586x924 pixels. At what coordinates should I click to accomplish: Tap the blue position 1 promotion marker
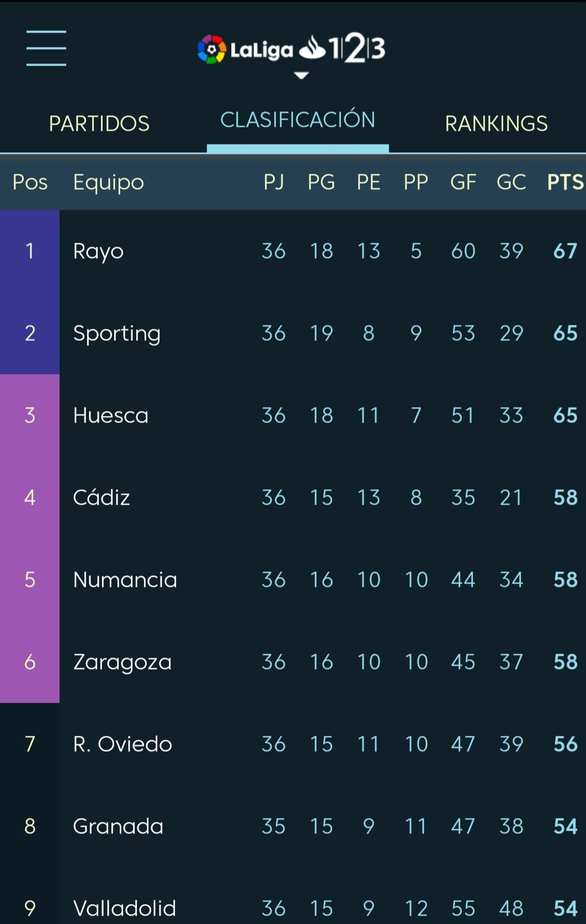pos(30,252)
